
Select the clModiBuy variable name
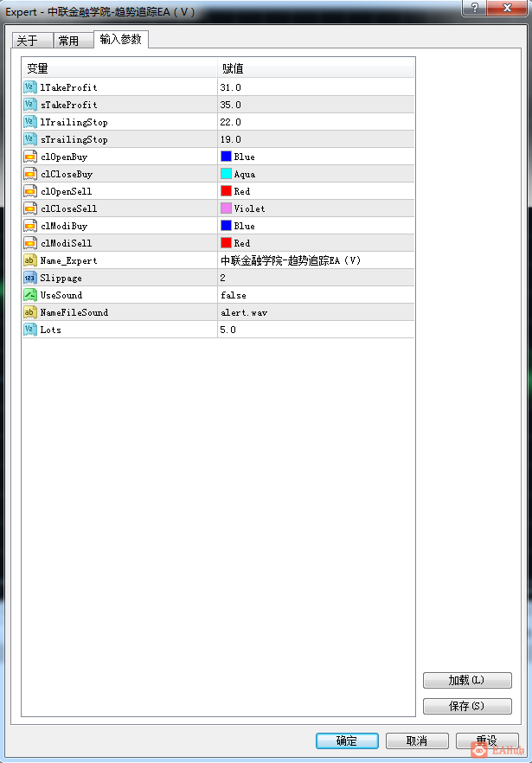click(64, 226)
